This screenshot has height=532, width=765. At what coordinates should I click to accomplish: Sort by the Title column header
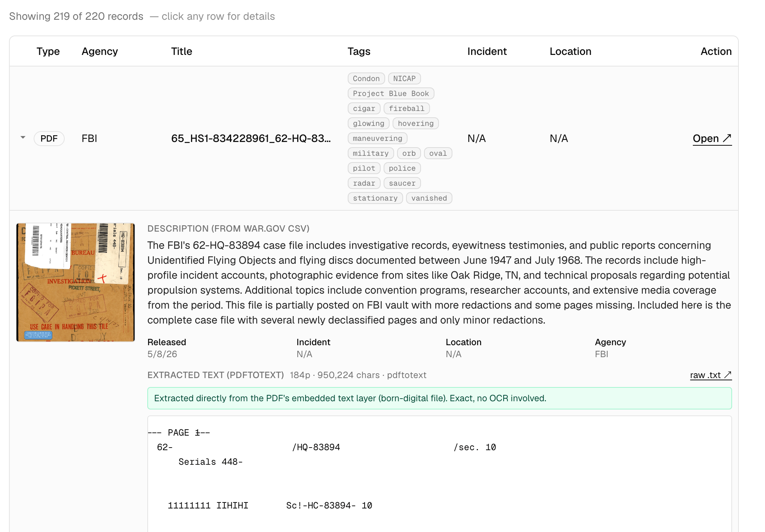[181, 51]
